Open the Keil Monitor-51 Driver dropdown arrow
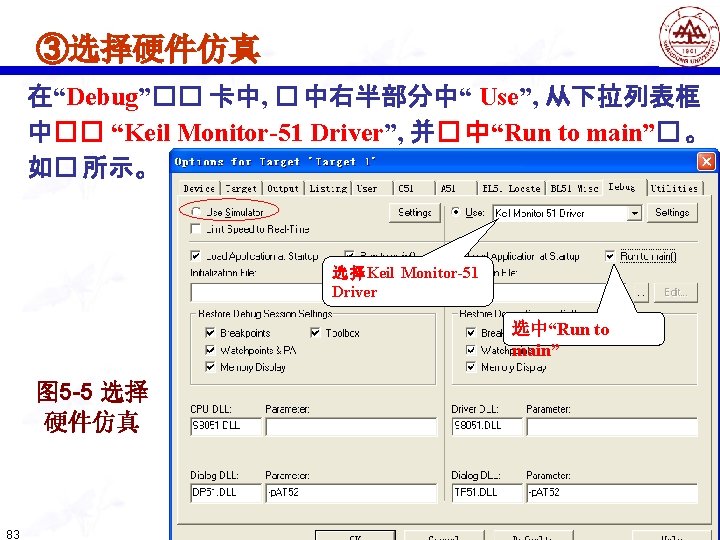Image resolution: width=720 pixels, height=540 pixels. [x=635, y=213]
